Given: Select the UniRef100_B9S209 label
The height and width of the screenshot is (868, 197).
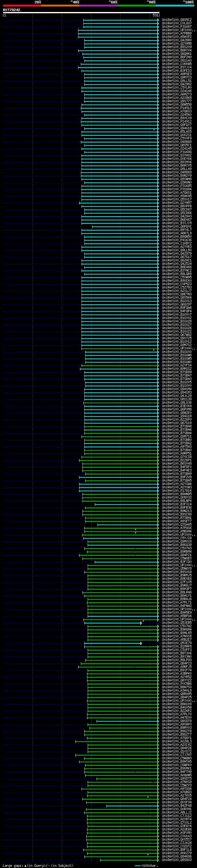Looking at the screenshot, I should [177, 47].
